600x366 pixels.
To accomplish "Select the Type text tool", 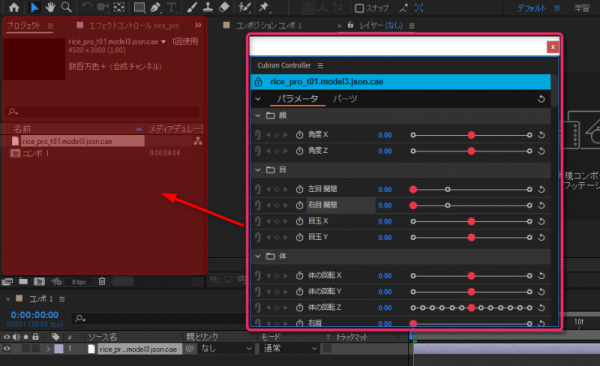I will pyautogui.click(x=171, y=7).
